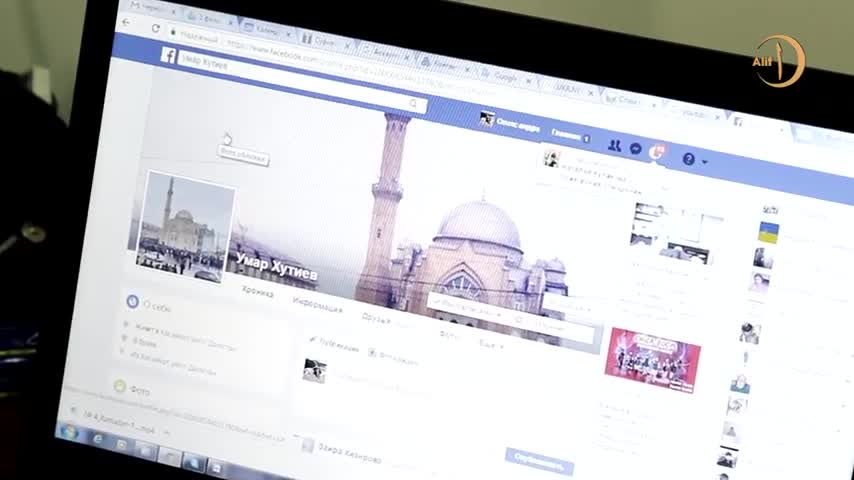Expand the account dropdown arrow beside help
Image resolution: width=854 pixels, height=480 pixels.
pos(705,162)
